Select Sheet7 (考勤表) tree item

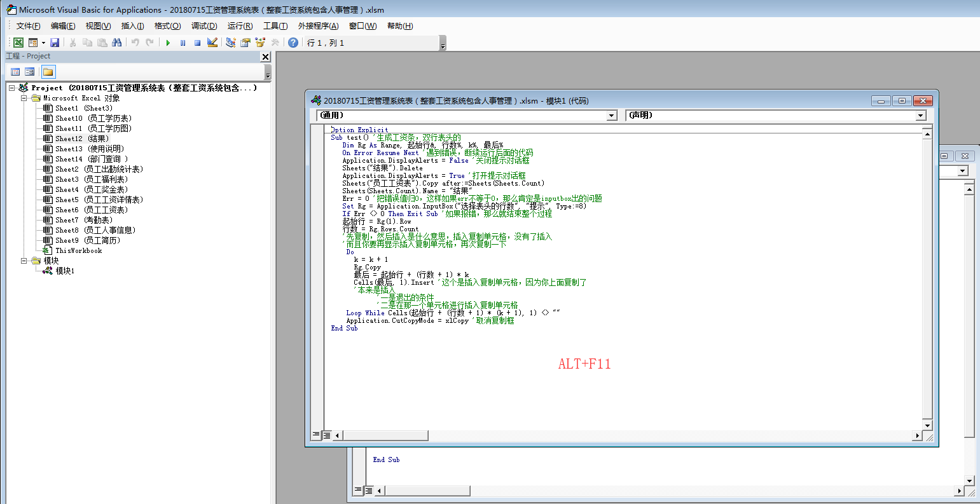(x=84, y=220)
